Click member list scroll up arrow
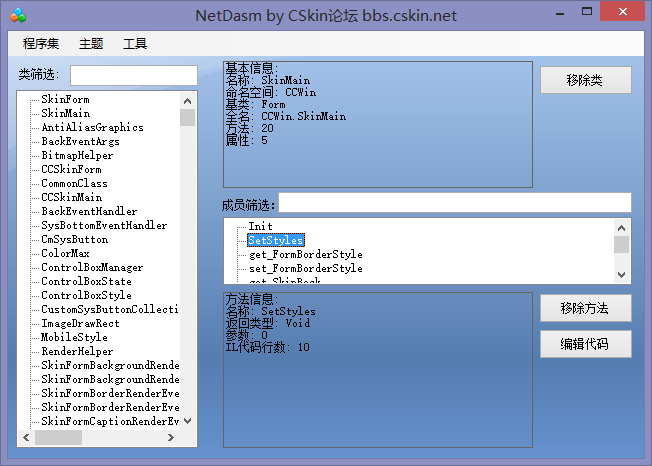 621,227
